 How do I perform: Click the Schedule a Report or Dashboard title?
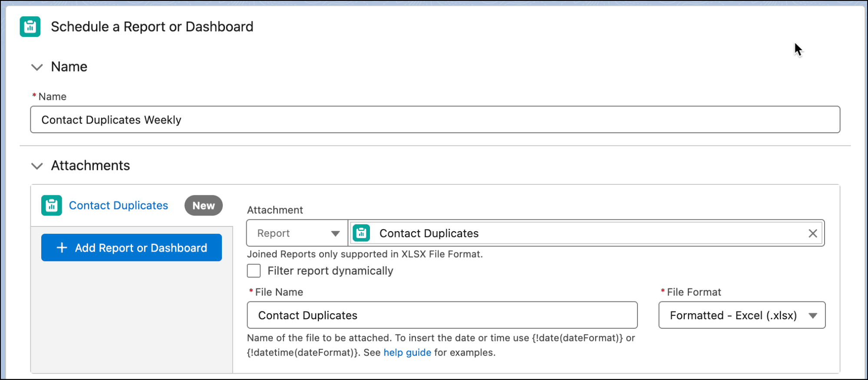(x=152, y=27)
